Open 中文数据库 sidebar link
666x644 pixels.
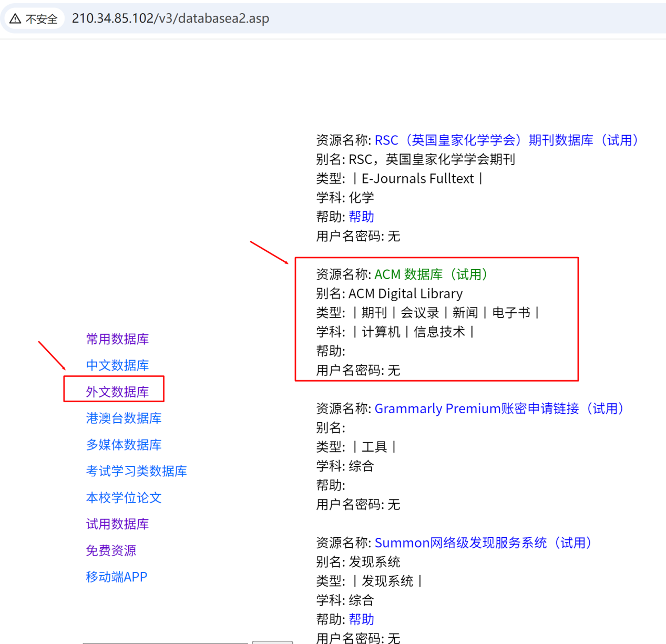[117, 365]
